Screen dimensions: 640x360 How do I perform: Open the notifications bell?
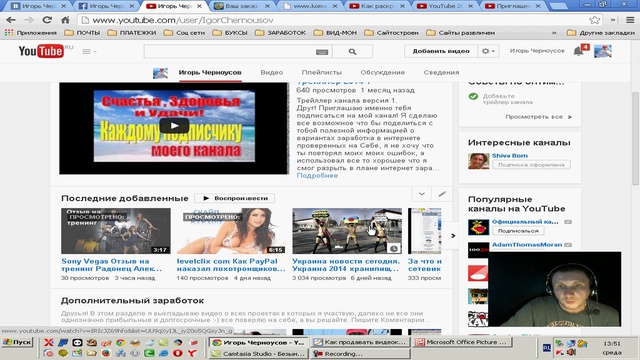[578, 51]
